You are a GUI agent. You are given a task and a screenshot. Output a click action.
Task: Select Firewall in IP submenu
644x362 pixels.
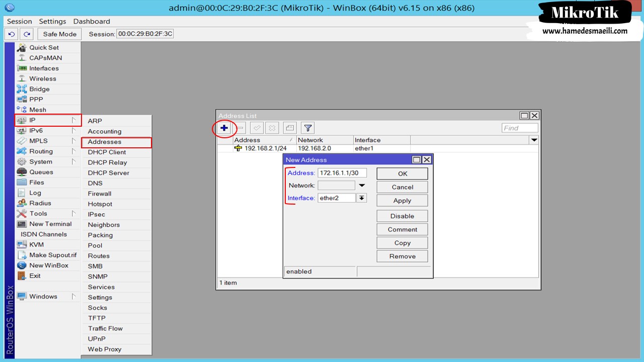click(x=116, y=194)
